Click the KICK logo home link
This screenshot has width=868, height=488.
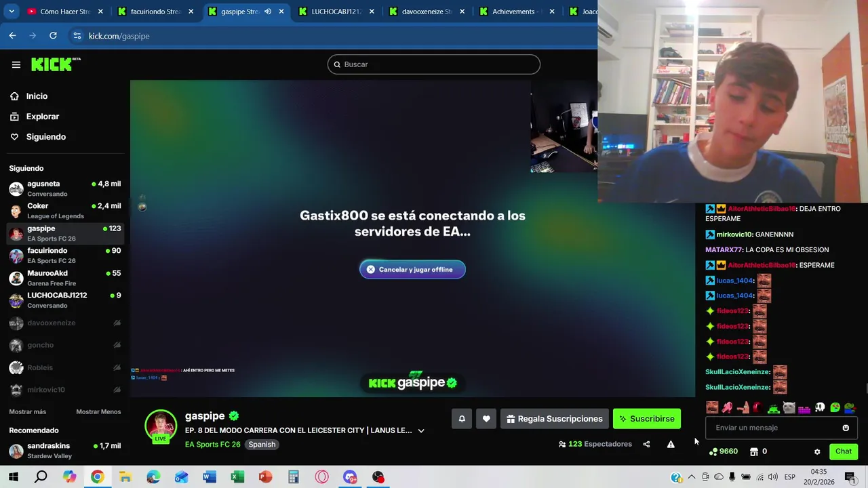click(56, 64)
